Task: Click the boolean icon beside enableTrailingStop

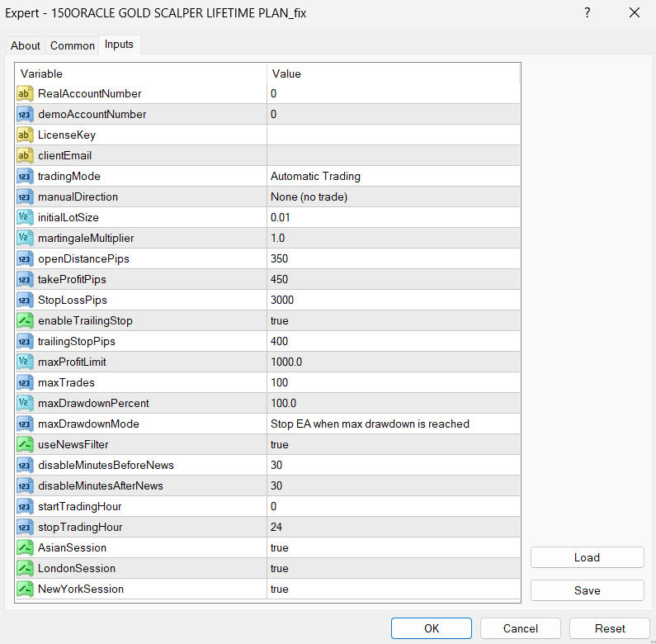Action: (25, 321)
